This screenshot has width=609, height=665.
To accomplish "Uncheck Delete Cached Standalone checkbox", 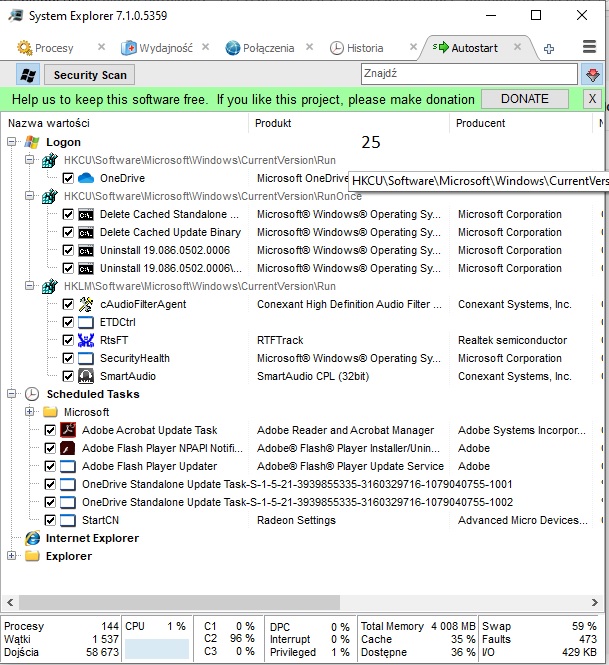I will [68, 214].
